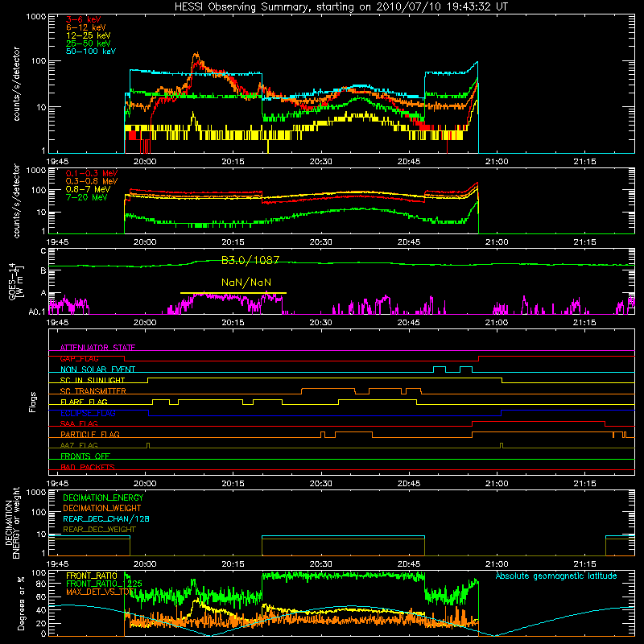
Task: Select the green 7-20 MeV legend label
Action: (x=87, y=197)
